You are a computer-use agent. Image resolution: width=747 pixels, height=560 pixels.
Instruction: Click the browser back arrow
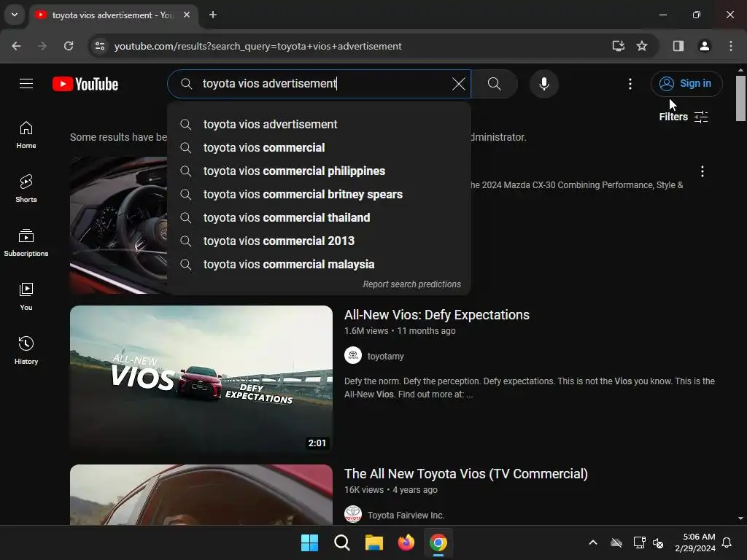[x=16, y=46]
